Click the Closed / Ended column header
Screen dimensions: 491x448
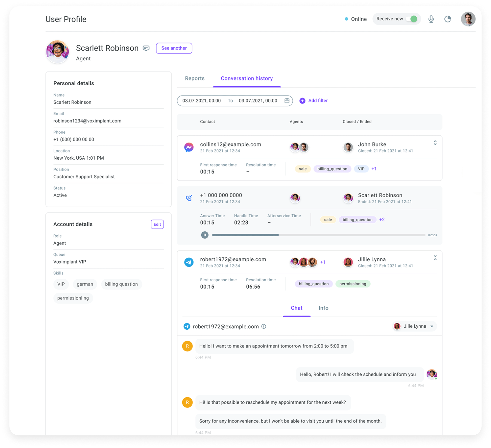(x=357, y=122)
